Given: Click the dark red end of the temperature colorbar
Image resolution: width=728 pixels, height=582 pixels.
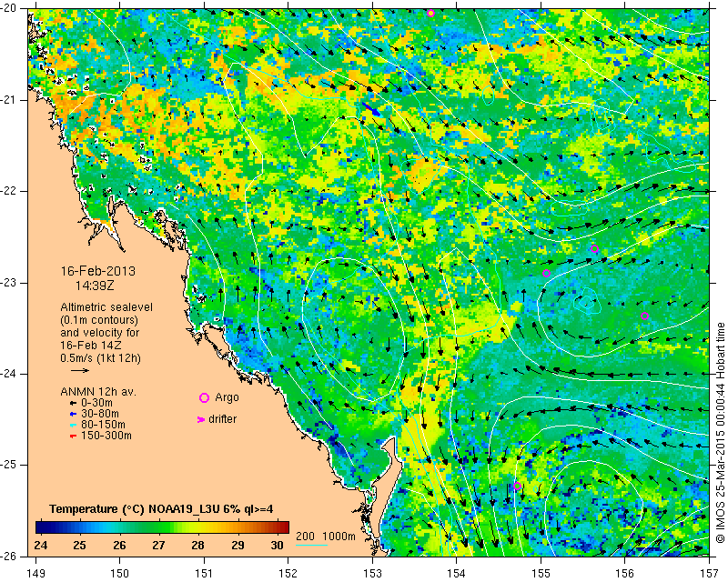Looking at the screenshot, I should (x=286, y=527).
